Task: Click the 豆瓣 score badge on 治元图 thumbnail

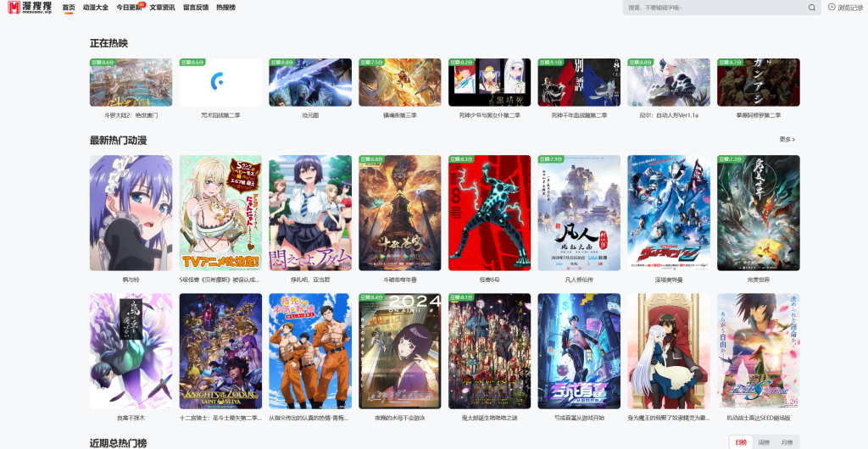Action: click(281, 63)
